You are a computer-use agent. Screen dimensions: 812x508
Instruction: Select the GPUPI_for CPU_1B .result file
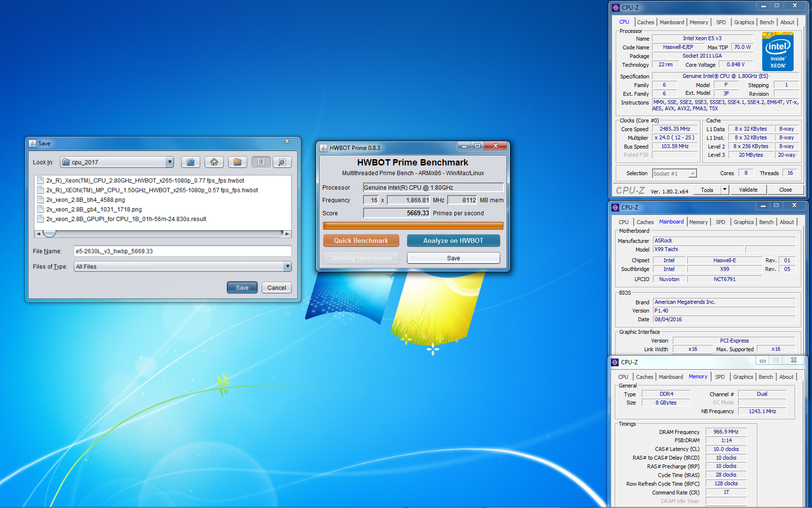(x=126, y=219)
